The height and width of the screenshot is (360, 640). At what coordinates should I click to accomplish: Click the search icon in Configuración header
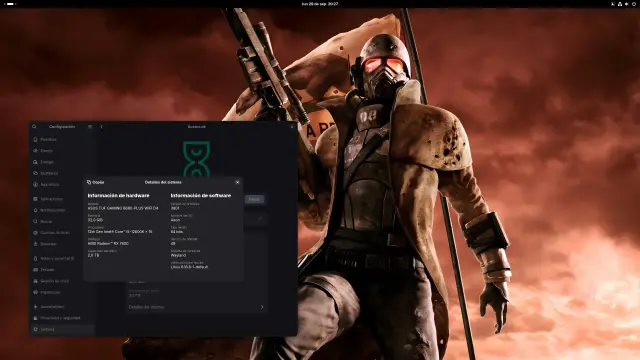[x=34, y=127]
